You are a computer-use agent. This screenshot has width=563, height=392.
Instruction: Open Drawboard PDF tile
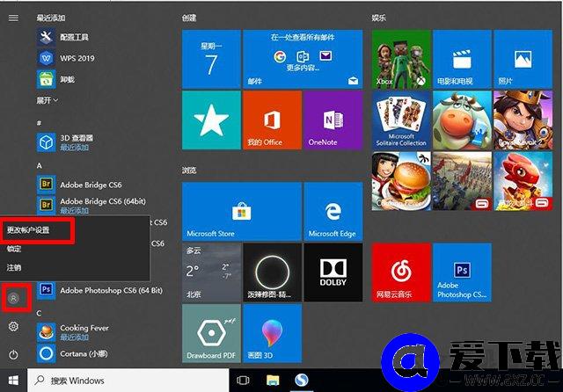(x=211, y=333)
